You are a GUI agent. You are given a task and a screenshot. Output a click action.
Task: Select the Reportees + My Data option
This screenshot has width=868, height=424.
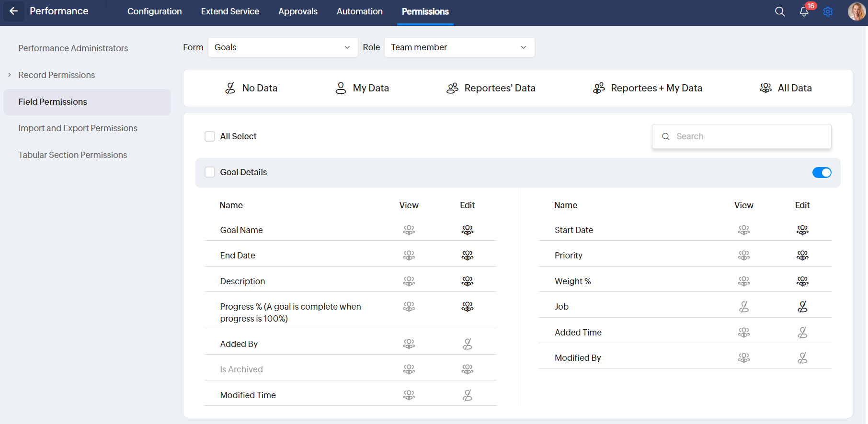pos(647,88)
